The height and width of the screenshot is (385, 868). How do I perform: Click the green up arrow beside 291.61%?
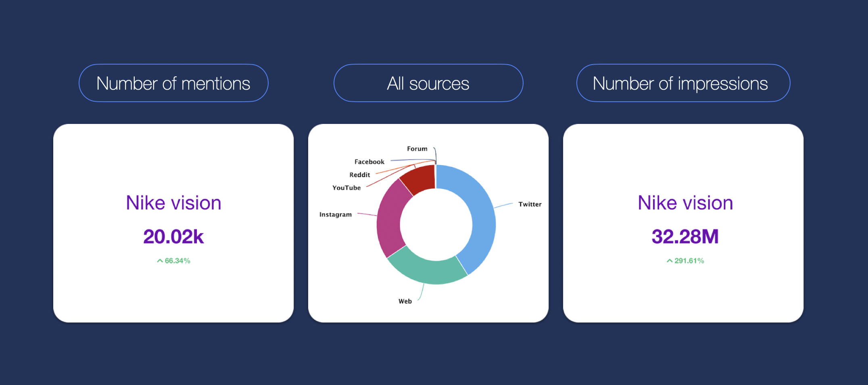click(x=670, y=261)
